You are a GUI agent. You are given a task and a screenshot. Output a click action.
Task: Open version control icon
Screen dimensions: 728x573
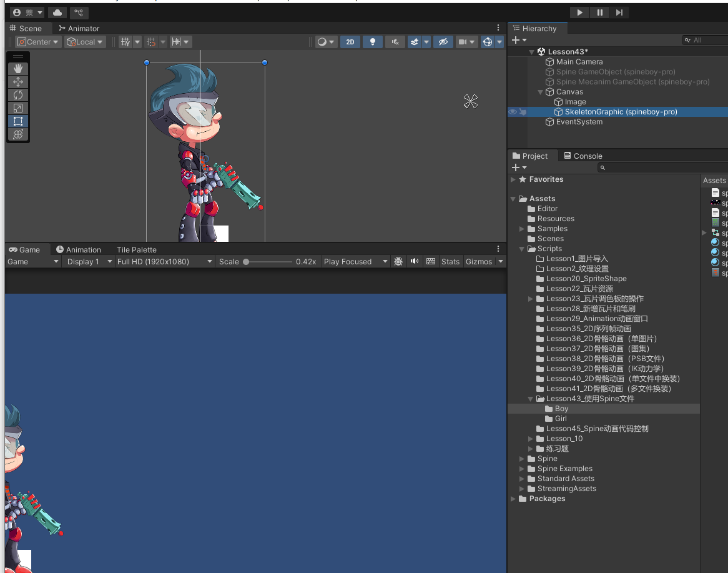(x=79, y=12)
